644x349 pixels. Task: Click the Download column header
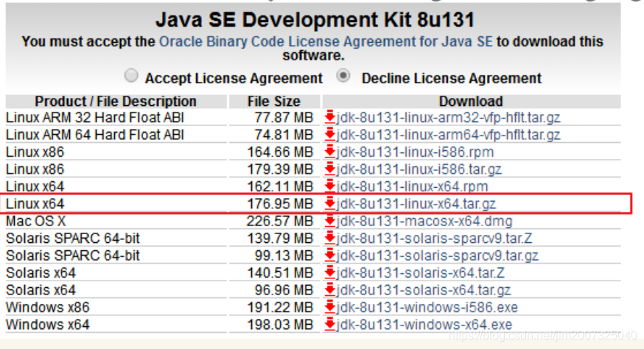[471, 102]
